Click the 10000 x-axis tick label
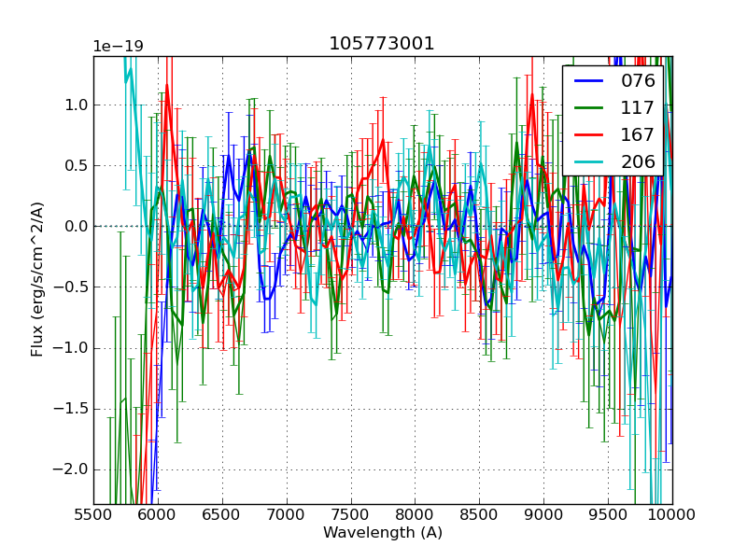This screenshot has height=560, width=747. point(672,514)
